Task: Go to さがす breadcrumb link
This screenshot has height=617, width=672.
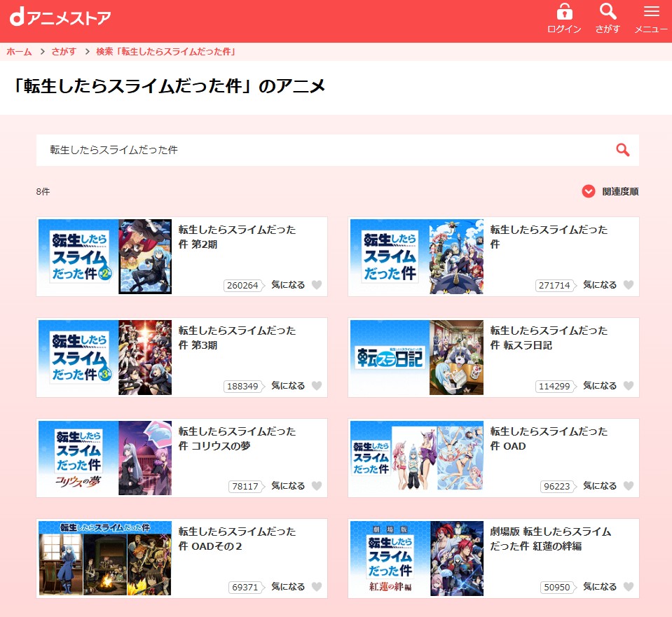Action: 62,52
